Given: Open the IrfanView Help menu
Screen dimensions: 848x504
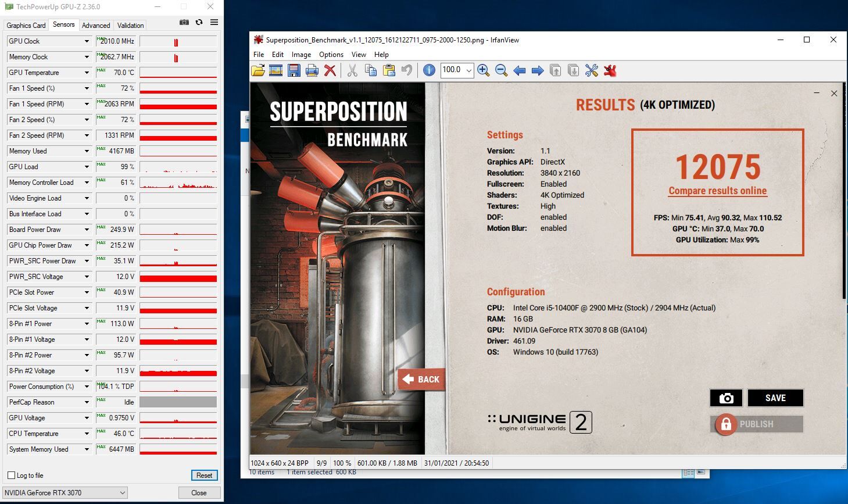Looking at the screenshot, I should tap(381, 55).
